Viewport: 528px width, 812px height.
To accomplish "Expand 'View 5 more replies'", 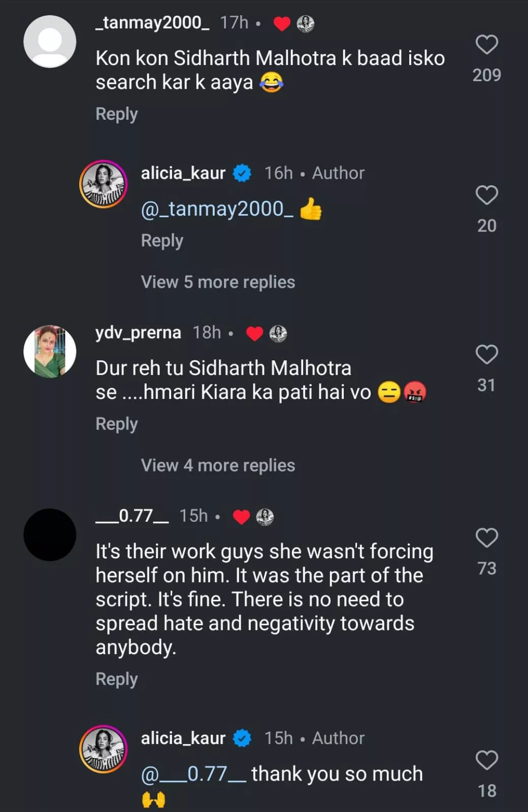I will tap(218, 282).
